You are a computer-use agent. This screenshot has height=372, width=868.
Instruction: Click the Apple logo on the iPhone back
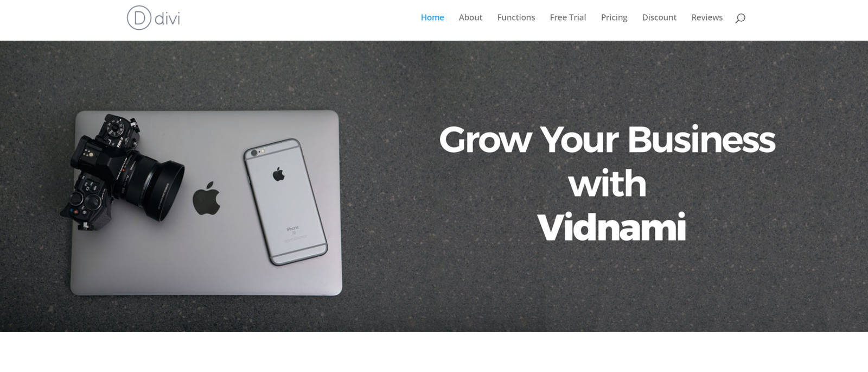(x=278, y=174)
